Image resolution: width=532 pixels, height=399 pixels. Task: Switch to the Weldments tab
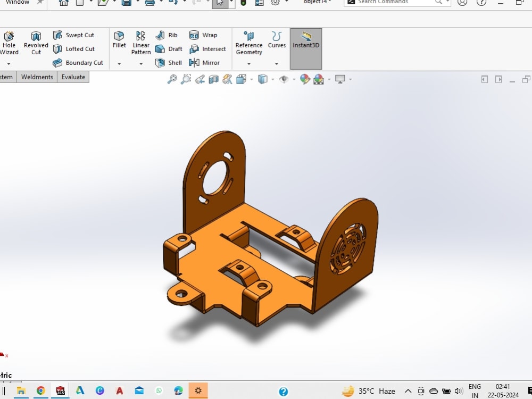(x=37, y=77)
